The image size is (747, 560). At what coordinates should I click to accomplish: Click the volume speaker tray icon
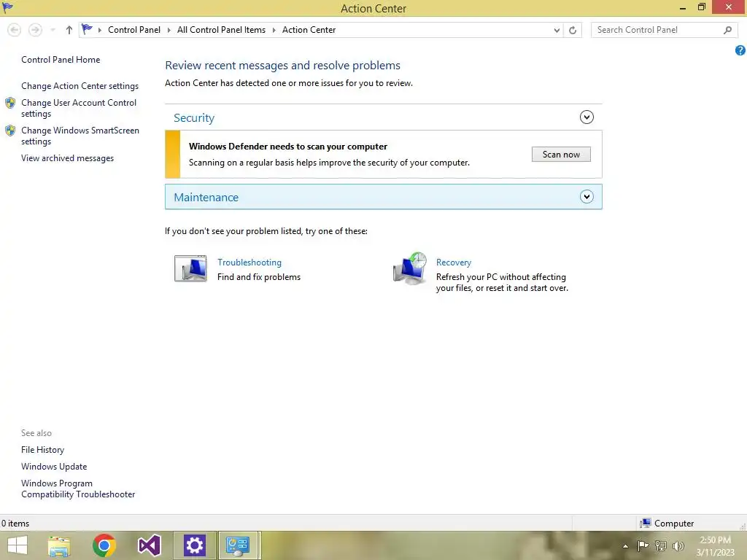coord(678,545)
